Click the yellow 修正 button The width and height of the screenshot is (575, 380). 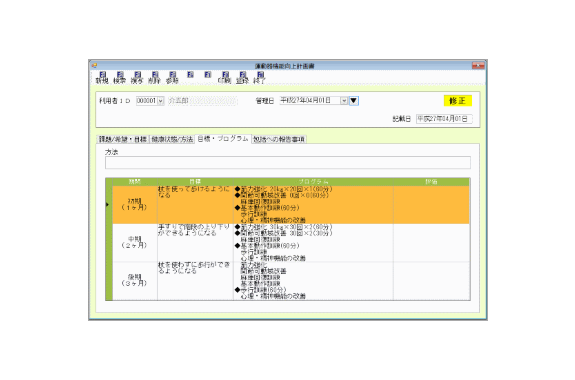[458, 101]
